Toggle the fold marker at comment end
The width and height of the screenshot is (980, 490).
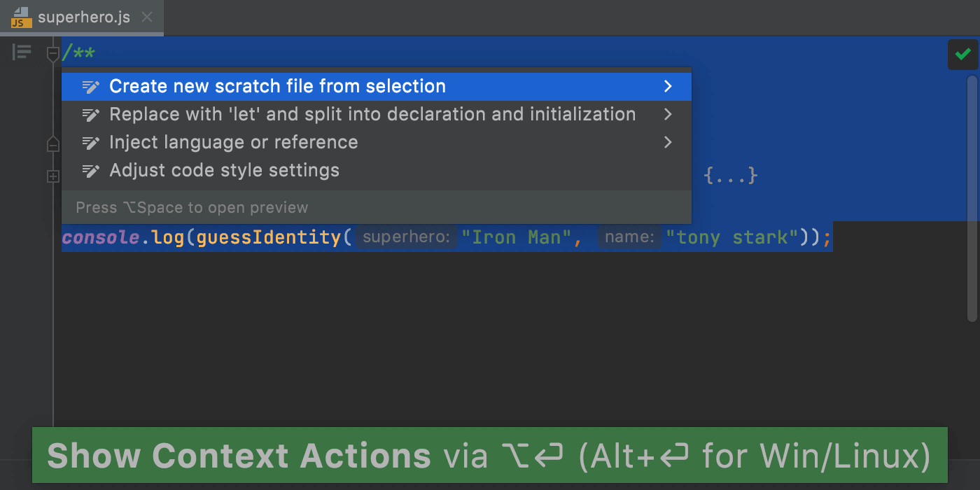tap(53, 145)
